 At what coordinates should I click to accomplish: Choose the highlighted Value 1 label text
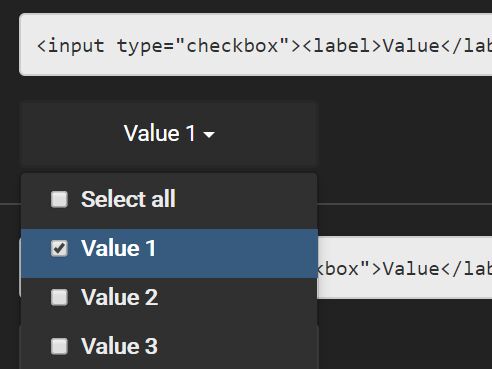(118, 248)
